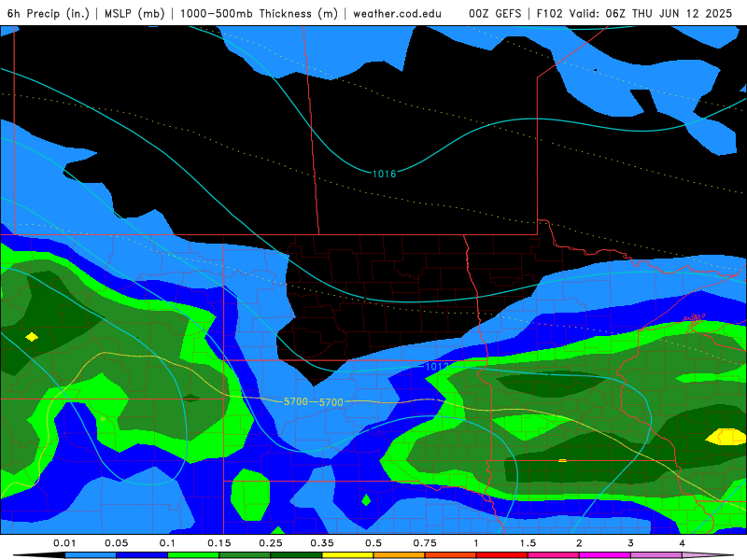Viewport: 747px width, 560px height.
Task: Click the 0.05 legend value
Action: 116,543
